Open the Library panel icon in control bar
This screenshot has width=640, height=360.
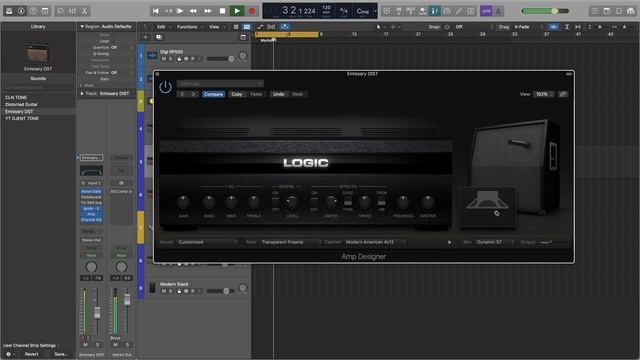coord(9,11)
